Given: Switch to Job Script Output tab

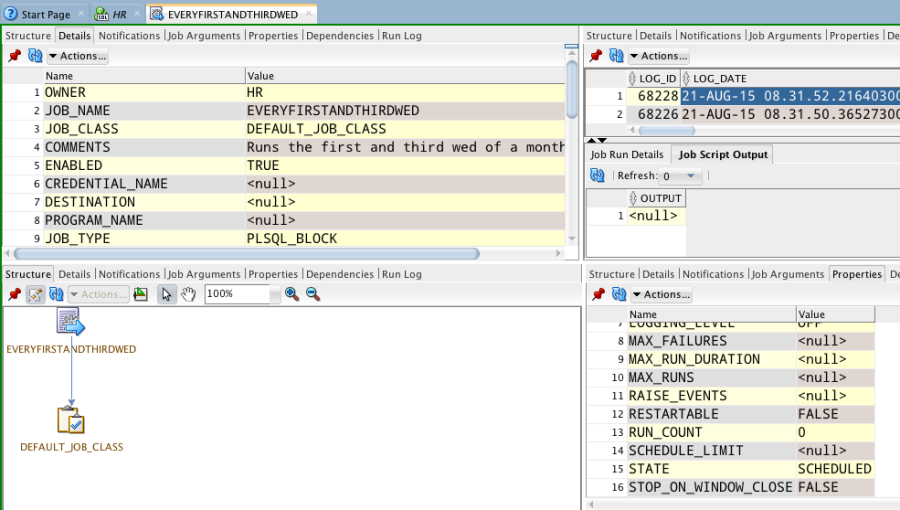Looking at the screenshot, I should [x=723, y=154].
